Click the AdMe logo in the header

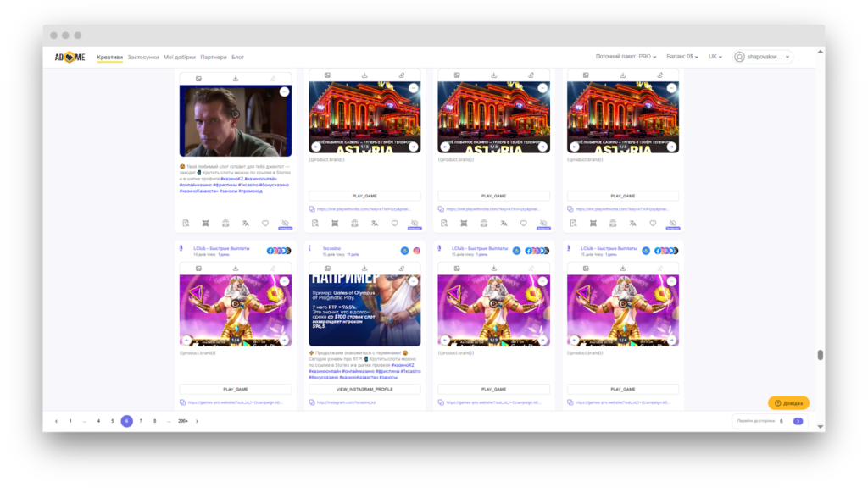tap(70, 57)
